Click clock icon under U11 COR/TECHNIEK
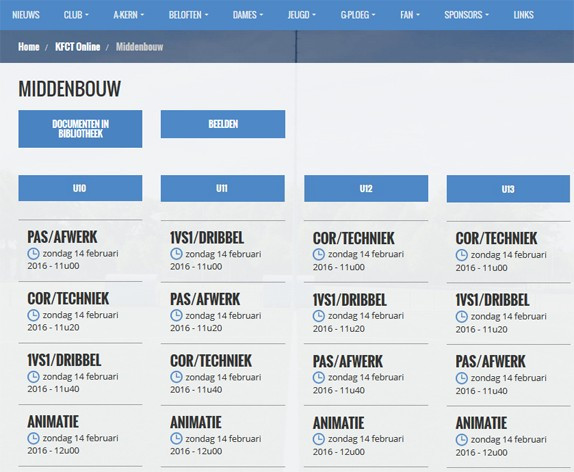 (x=176, y=377)
